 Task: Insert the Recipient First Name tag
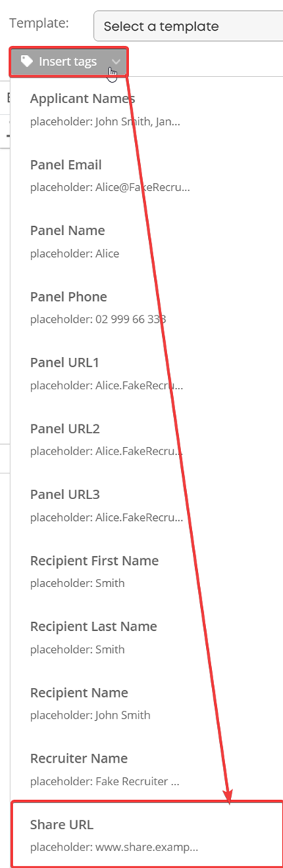click(x=147, y=572)
